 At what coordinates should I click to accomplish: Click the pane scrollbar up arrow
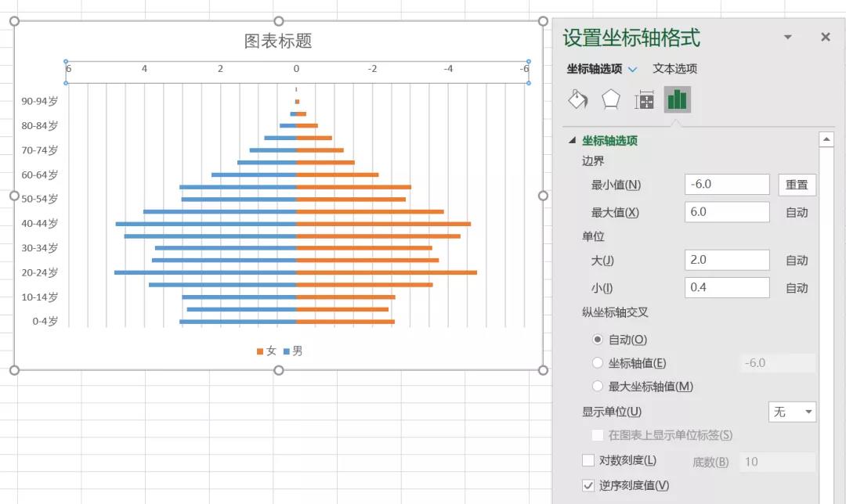[828, 139]
